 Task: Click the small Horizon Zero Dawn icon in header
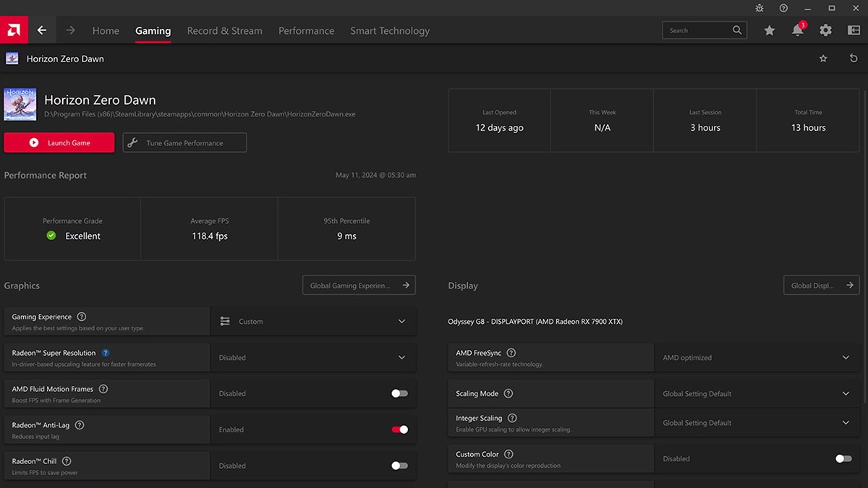click(12, 59)
